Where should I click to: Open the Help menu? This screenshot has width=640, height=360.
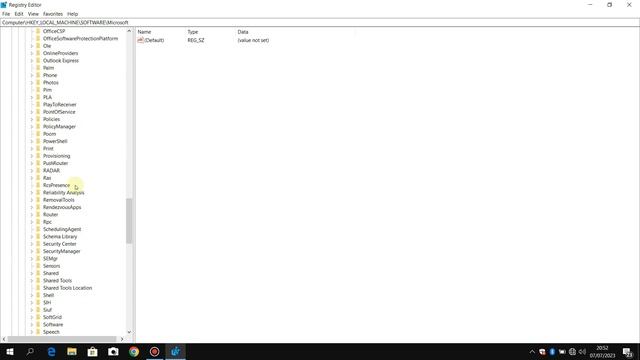click(x=73, y=14)
